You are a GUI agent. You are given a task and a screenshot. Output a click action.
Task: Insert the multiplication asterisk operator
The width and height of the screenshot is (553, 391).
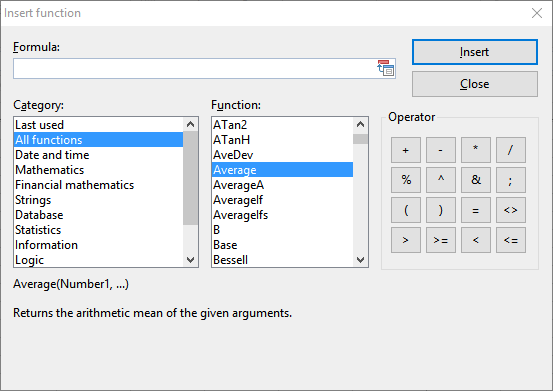475,150
